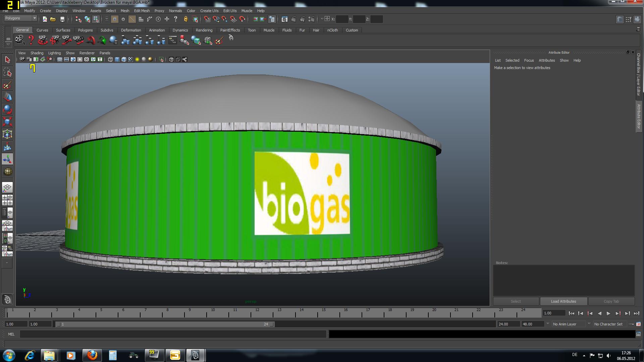The width and height of the screenshot is (644, 362).
Task: Open a scene with the folder icon
Action: (x=53, y=19)
